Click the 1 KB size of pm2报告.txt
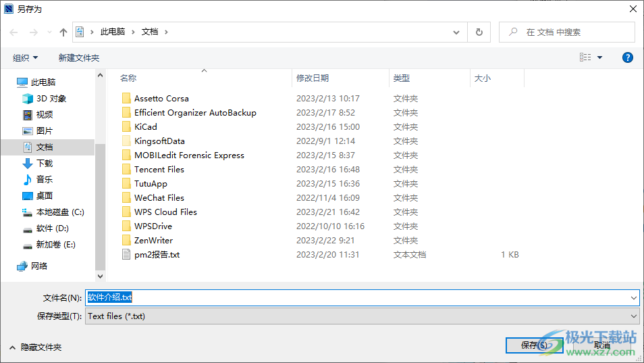644x363 pixels. click(x=510, y=254)
